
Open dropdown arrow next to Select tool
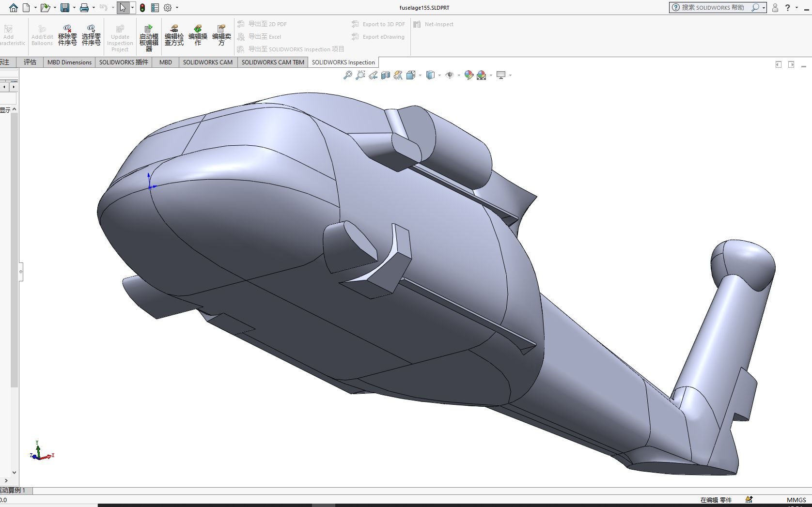(x=132, y=8)
